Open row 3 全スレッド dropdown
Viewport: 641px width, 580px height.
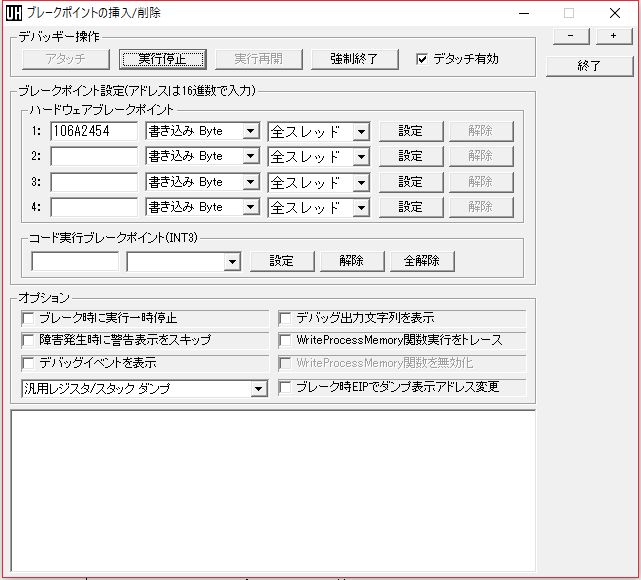(x=319, y=182)
